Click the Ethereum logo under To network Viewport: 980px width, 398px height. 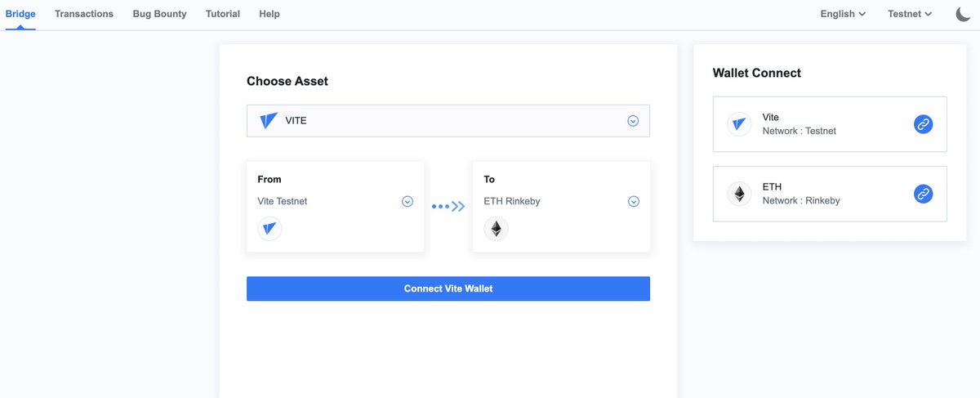coord(496,229)
